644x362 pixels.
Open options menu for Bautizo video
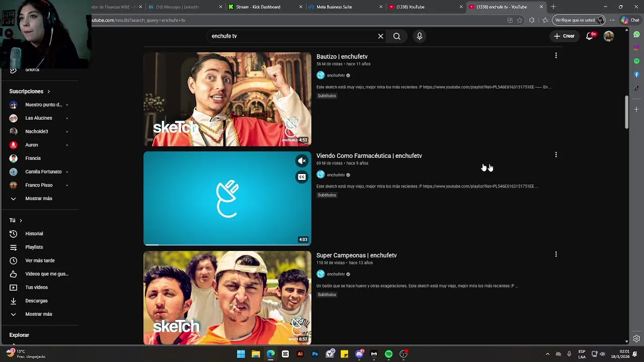tap(556, 56)
